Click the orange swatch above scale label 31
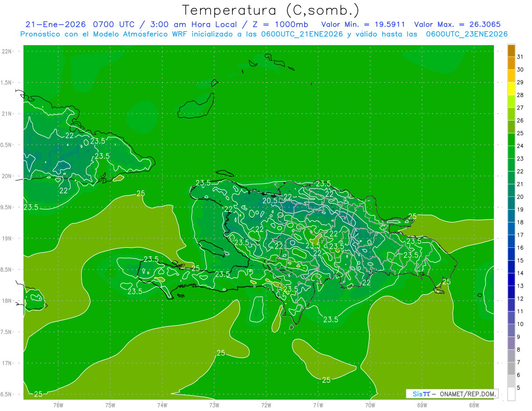The image size is (532, 411). [511, 50]
